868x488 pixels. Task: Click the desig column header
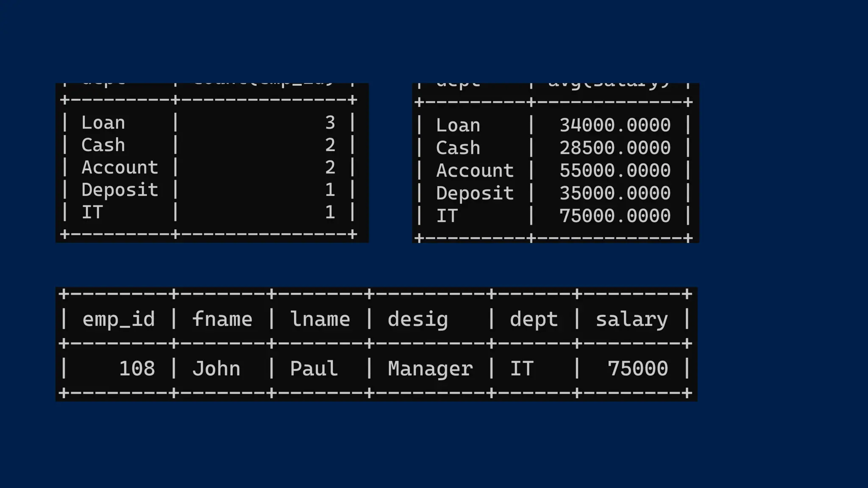click(417, 319)
